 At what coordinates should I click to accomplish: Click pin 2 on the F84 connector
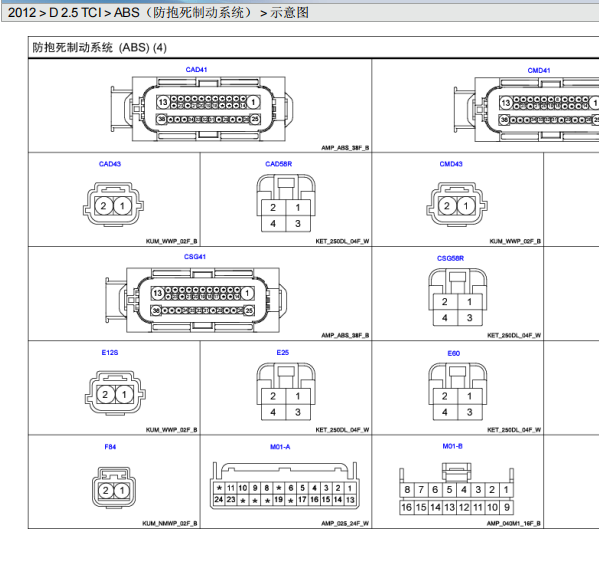[106, 490]
